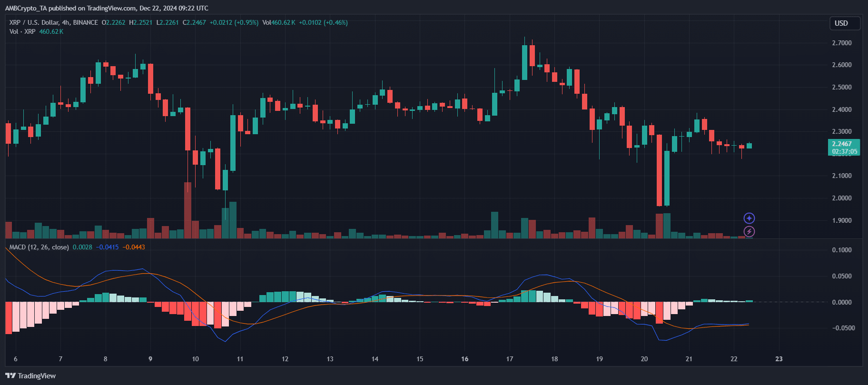The width and height of the screenshot is (868, 385).
Task: Click 1.9000 on the price axis
Action: click(842, 220)
